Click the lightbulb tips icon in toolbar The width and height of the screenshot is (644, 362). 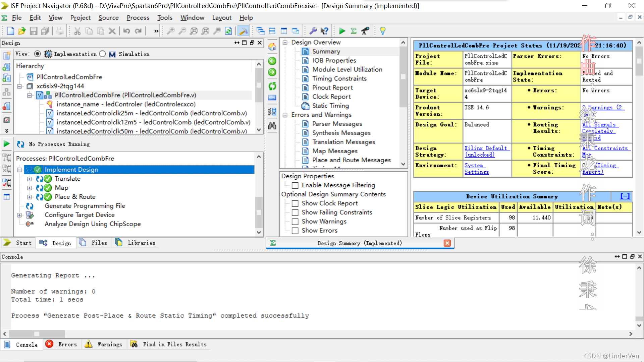click(x=382, y=31)
